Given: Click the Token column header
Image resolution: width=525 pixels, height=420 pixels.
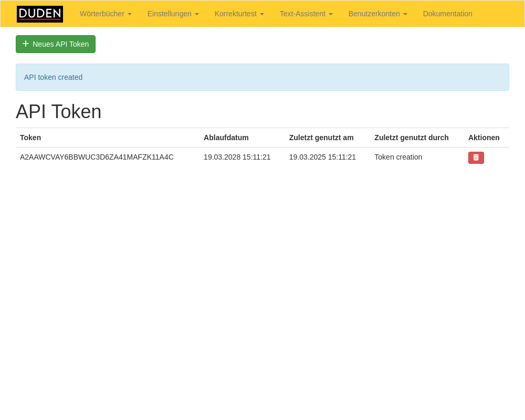Looking at the screenshot, I should (x=30, y=138).
